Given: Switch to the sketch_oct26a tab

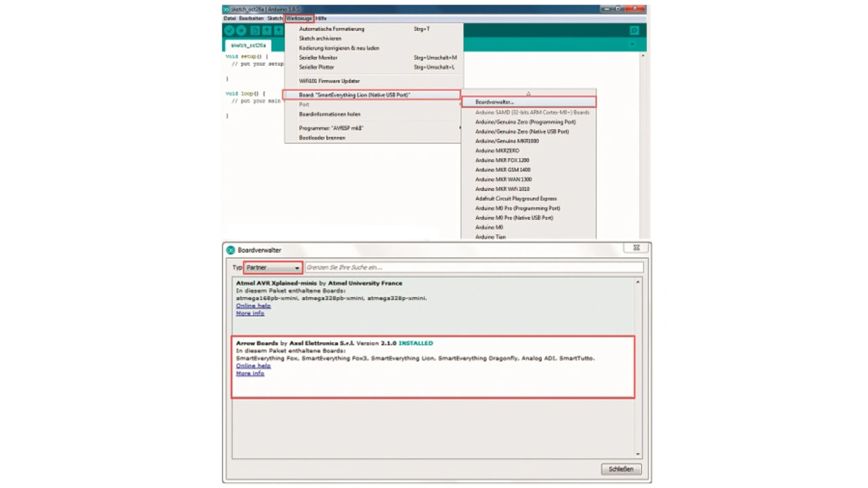Looking at the screenshot, I should pos(248,45).
